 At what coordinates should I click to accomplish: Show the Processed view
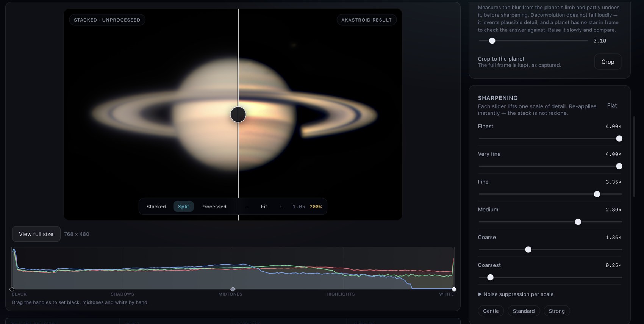[214, 207]
